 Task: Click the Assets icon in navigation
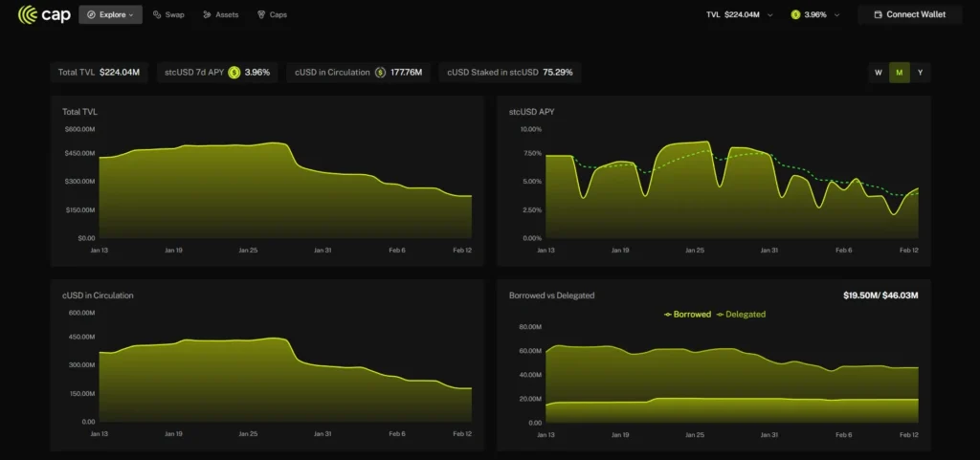207,15
